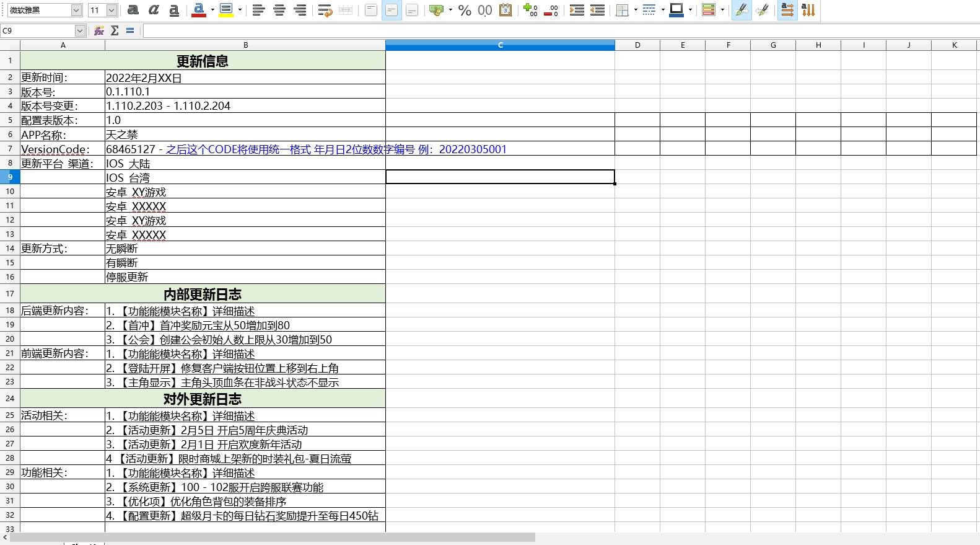Screen dimensions: 980x545
Task: Click the Formula equals icon
Action: (x=130, y=30)
